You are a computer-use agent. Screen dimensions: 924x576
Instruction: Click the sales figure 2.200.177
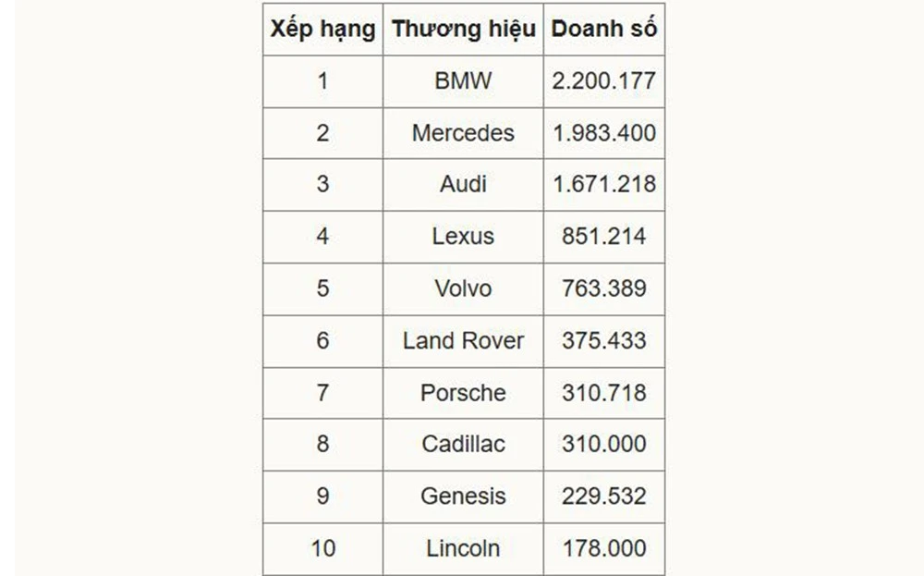[x=603, y=80]
